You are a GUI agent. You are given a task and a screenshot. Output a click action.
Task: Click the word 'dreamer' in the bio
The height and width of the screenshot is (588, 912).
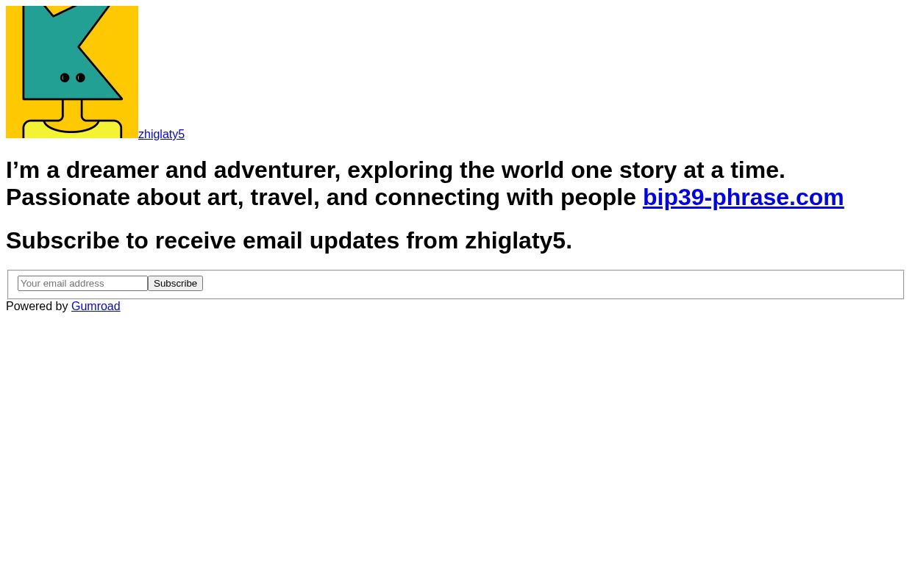[x=112, y=170]
